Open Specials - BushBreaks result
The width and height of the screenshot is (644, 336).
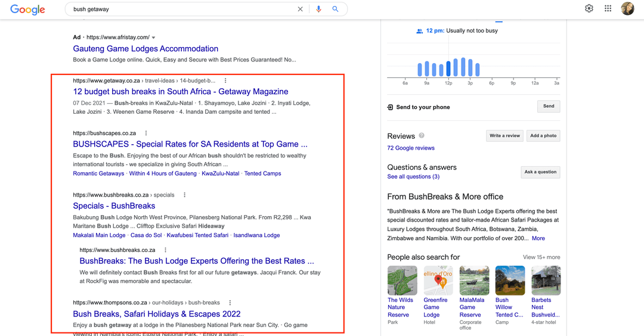[114, 206]
